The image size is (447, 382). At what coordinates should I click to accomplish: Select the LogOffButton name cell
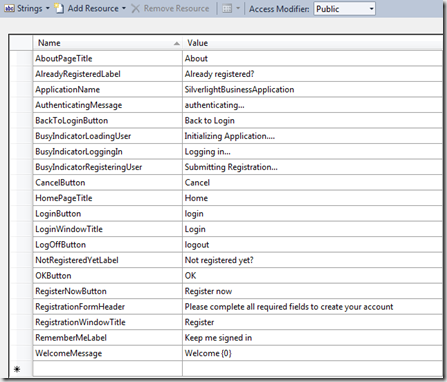[108, 244]
